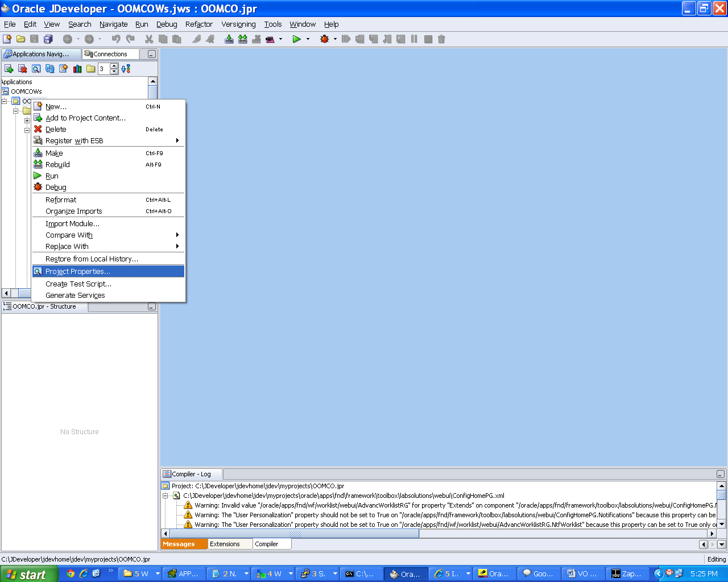Open Register with ESB submenu
The image size is (728, 582).
pyautogui.click(x=109, y=141)
